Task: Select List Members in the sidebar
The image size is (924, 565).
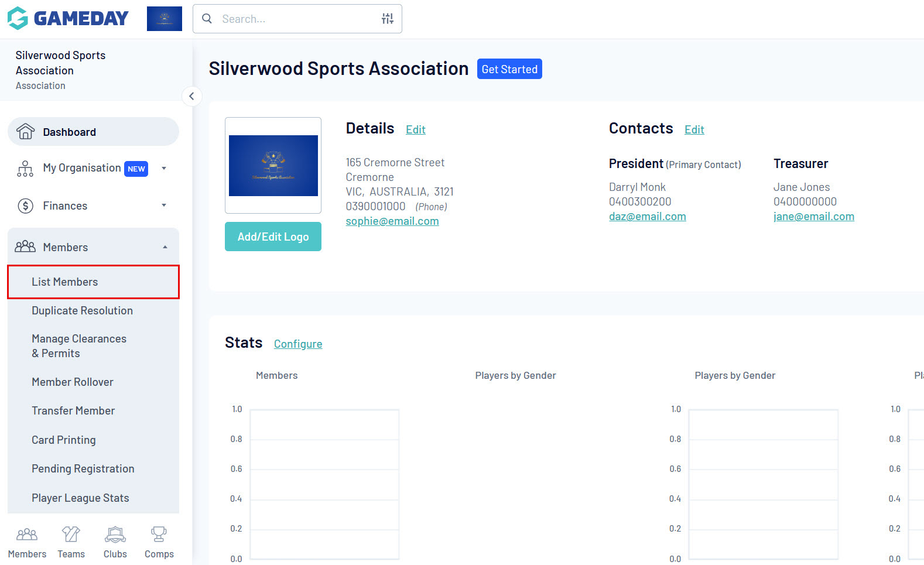Action: coord(93,282)
